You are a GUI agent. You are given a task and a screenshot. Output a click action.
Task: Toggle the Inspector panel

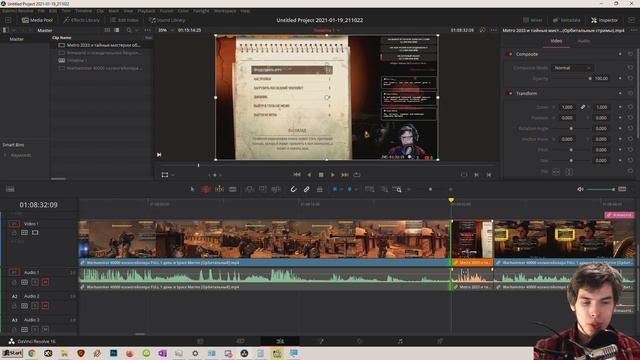(604, 20)
